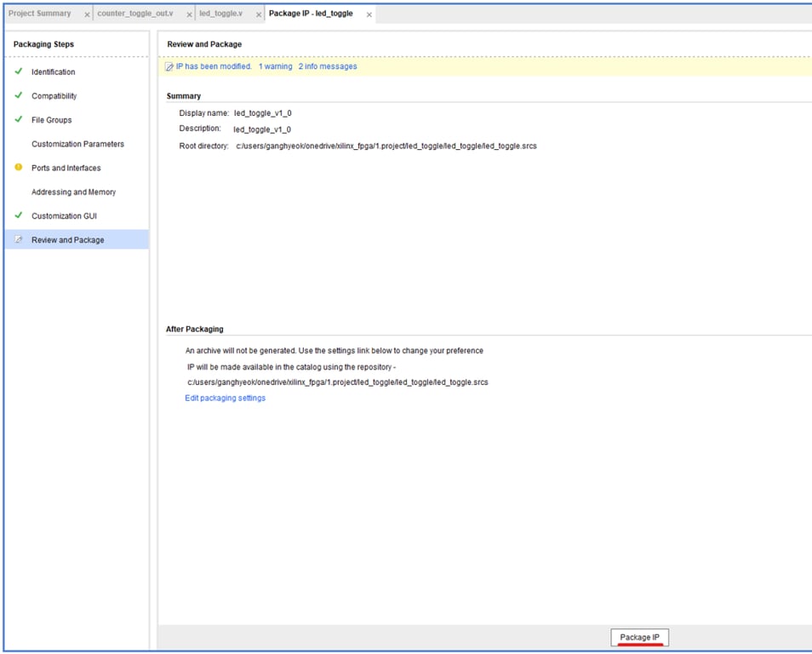Click the repository path under After Packaging
This screenshot has height=654, width=812.
(x=338, y=382)
